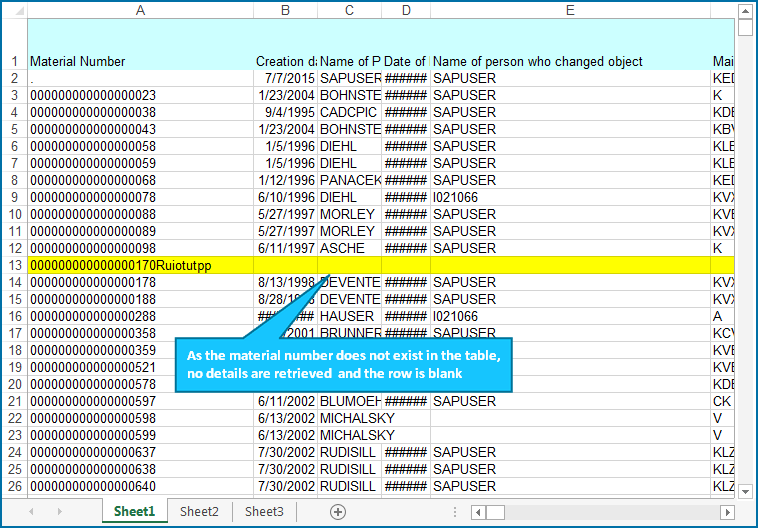
Task: Select column C header
Action: click(349, 10)
